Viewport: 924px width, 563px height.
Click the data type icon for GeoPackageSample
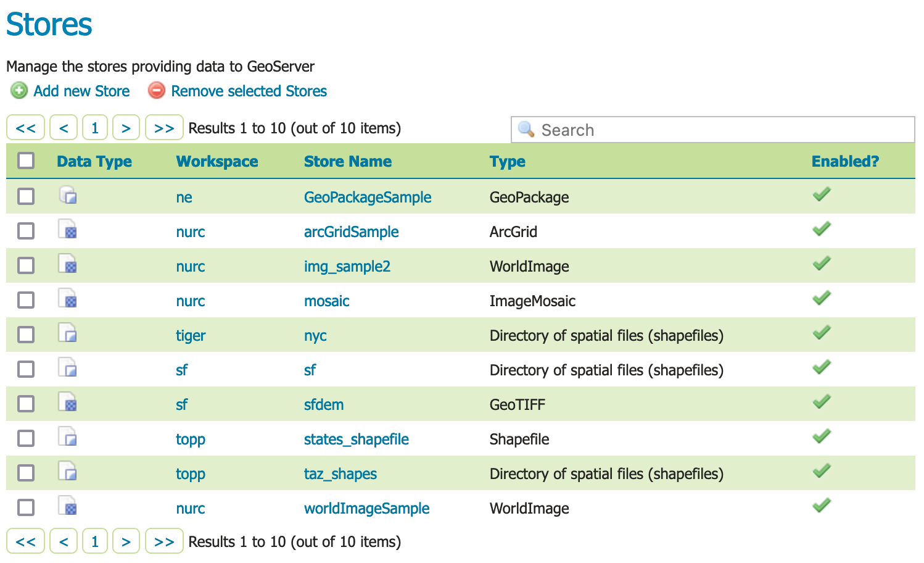click(x=68, y=196)
